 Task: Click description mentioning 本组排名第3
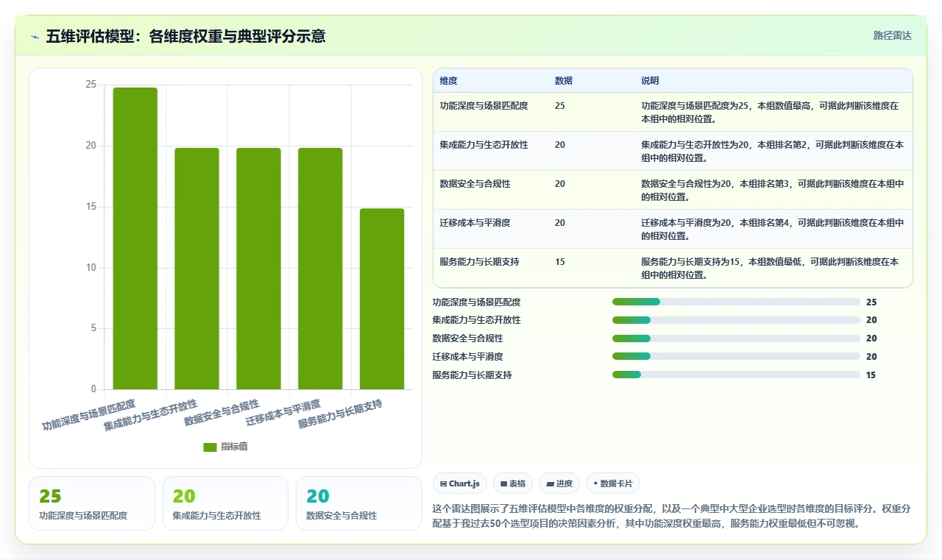[773, 191]
